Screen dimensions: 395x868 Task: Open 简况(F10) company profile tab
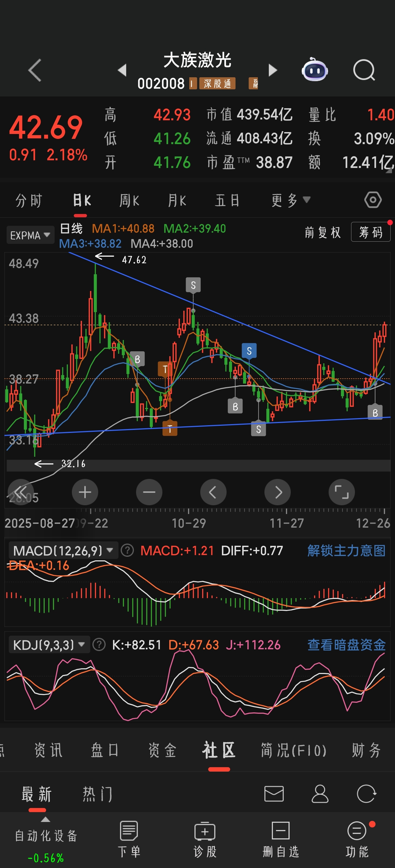click(x=294, y=750)
